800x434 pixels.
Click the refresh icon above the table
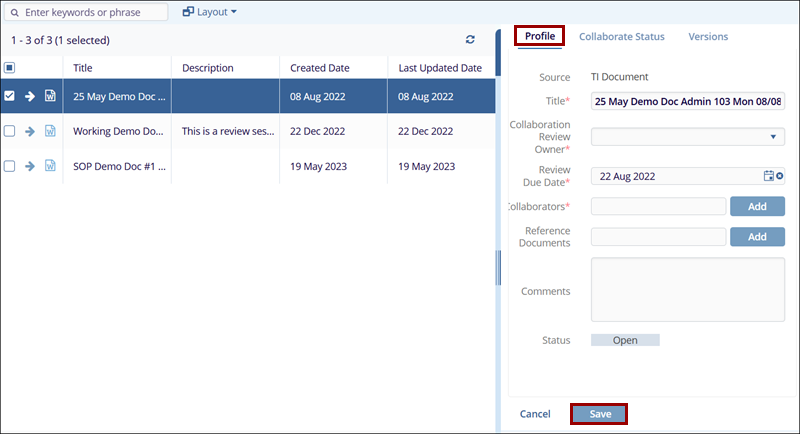point(470,40)
